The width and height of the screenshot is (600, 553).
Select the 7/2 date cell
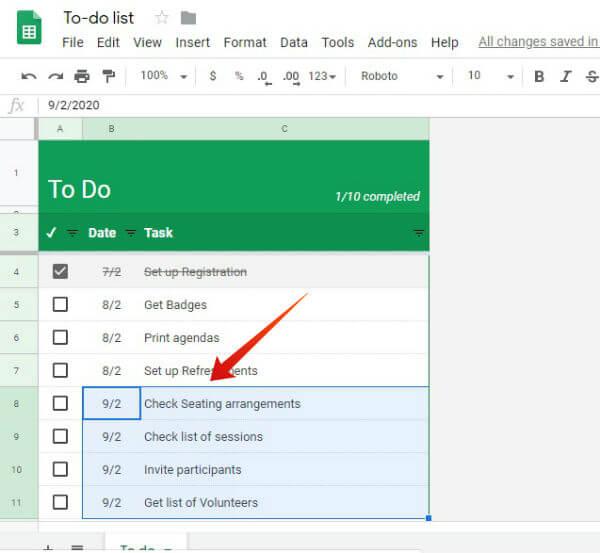[111, 272]
